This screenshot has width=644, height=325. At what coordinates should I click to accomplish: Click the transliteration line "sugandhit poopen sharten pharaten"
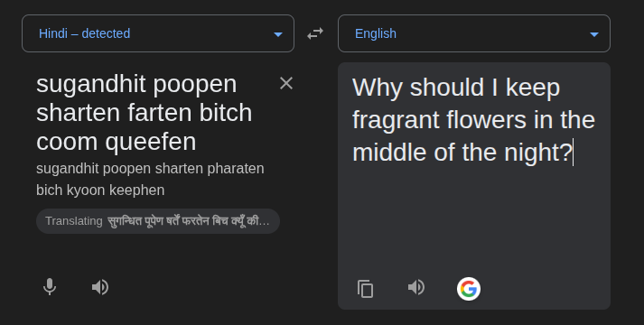[x=150, y=169]
